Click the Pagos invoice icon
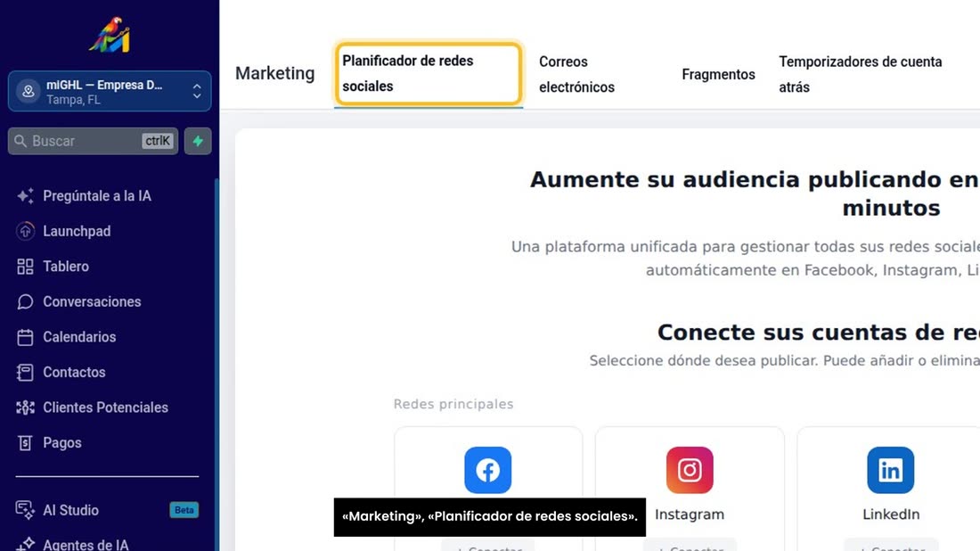This screenshot has width=980, height=551. pyautogui.click(x=25, y=443)
